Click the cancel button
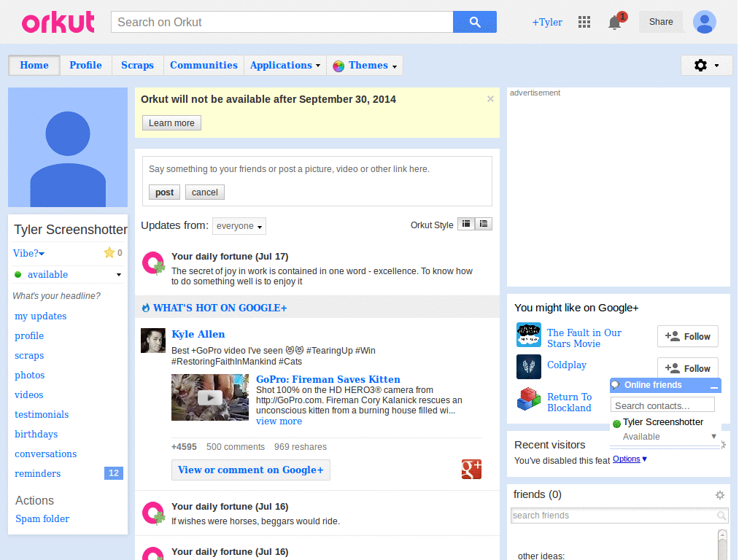The width and height of the screenshot is (747, 560). tap(205, 192)
